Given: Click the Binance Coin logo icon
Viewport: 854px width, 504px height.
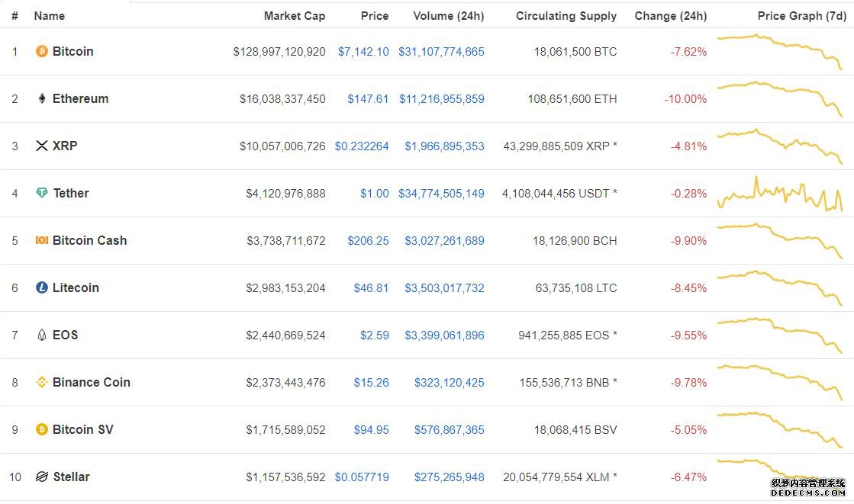Looking at the screenshot, I should pos(42,383).
